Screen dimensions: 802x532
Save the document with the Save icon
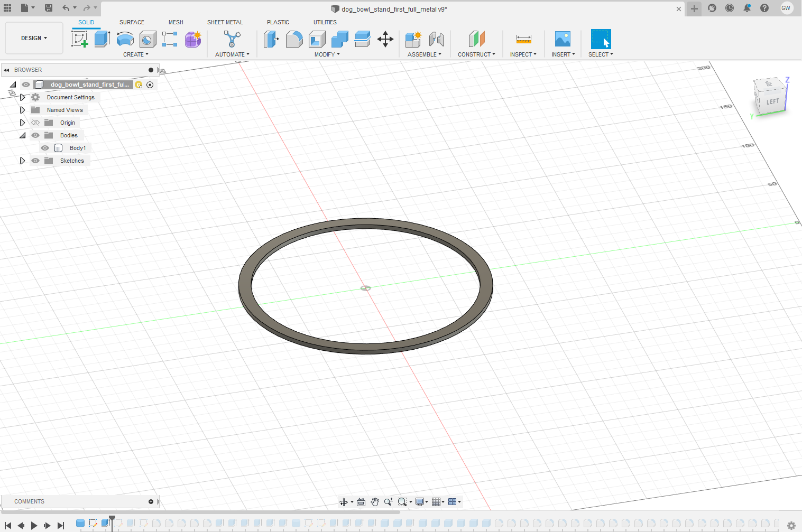click(49, 8)
